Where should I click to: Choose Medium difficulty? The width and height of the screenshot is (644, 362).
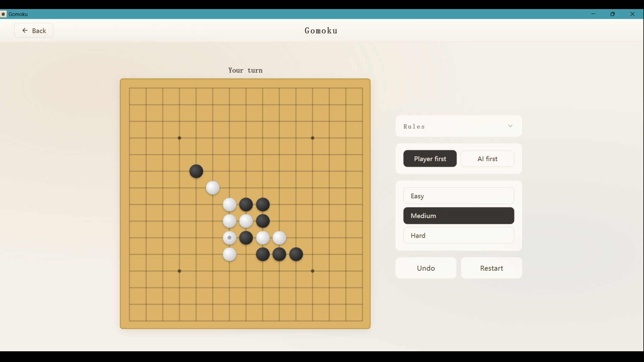point(459,216)
